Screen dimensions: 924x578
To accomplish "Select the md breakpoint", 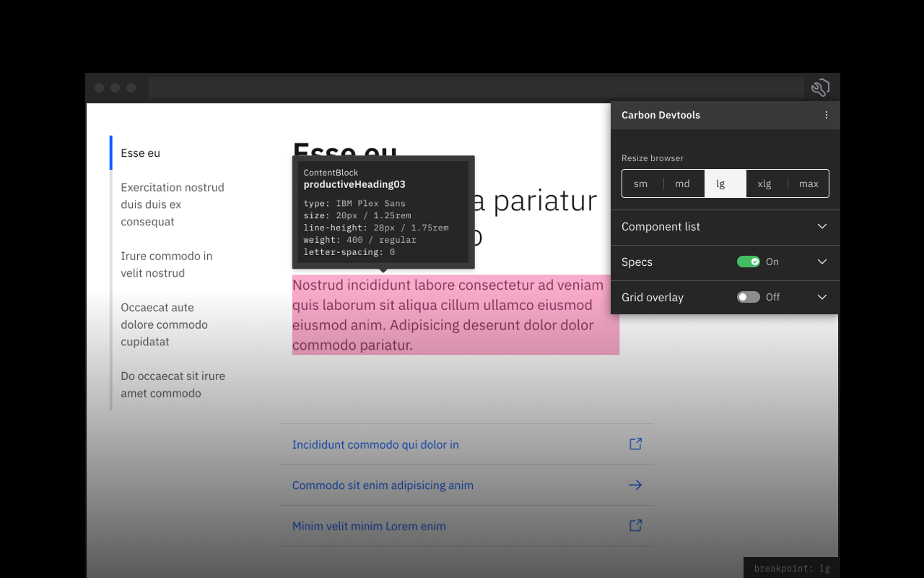I will [x=682, y=184].
